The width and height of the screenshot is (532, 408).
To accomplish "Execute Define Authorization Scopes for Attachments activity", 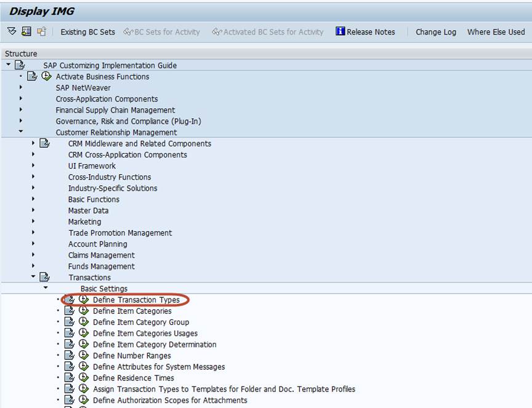I will click(84, 400).
